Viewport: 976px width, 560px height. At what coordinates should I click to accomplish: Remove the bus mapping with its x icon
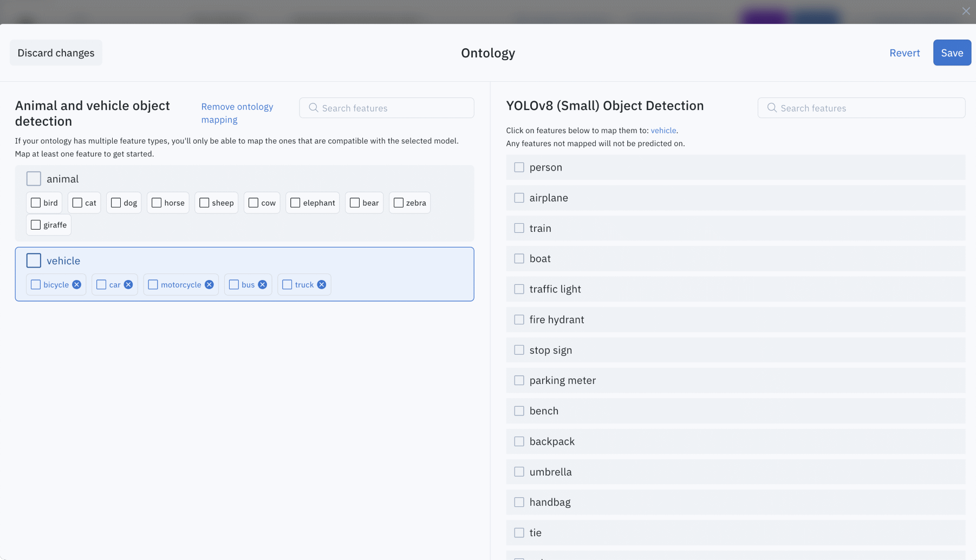[x=263, y=285]
